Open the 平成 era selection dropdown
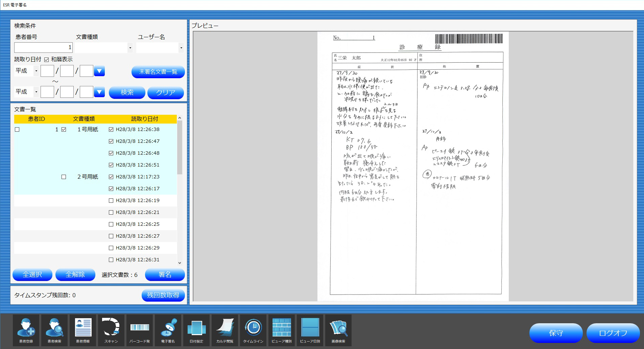 36,71
